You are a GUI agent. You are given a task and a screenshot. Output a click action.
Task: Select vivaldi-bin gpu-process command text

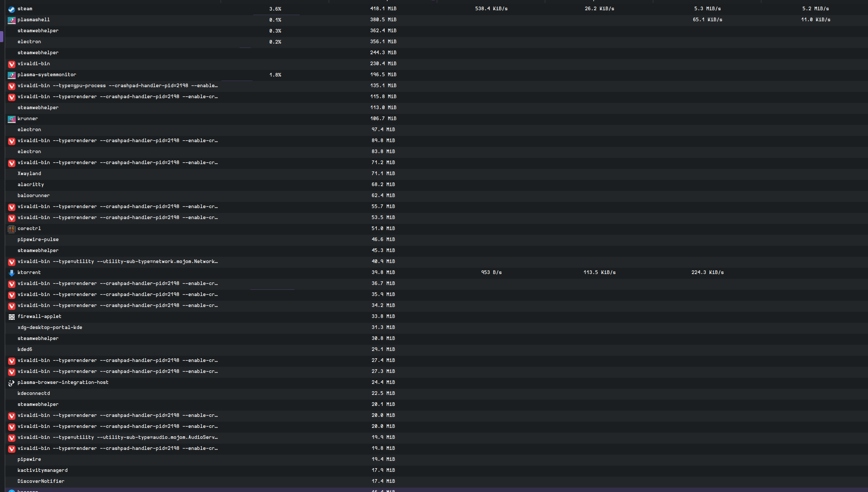tap(118, 85)
